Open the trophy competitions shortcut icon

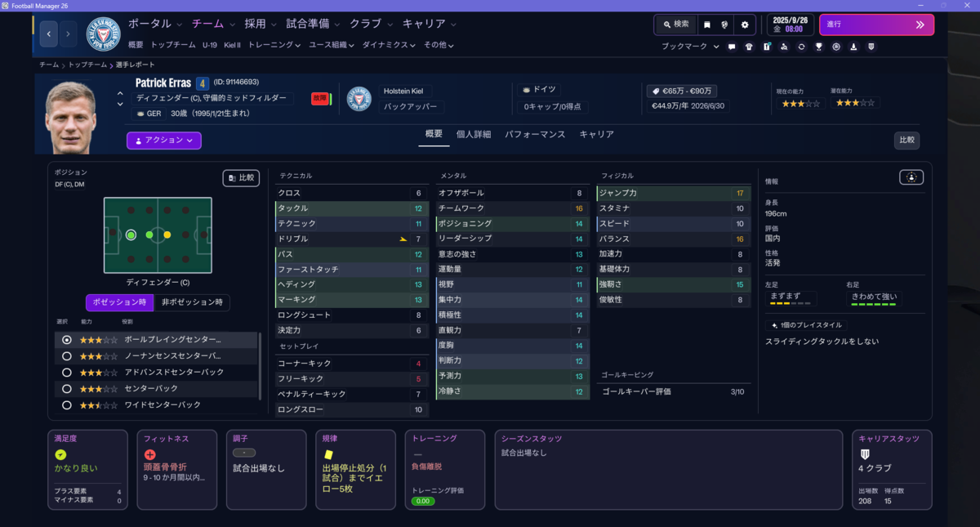818,47
